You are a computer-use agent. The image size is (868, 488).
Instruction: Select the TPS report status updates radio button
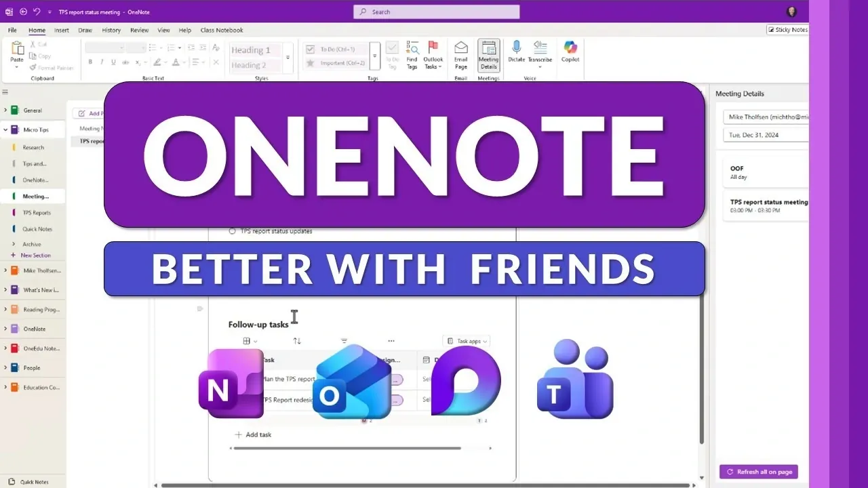pyautogui.click(x=232, y=231)
